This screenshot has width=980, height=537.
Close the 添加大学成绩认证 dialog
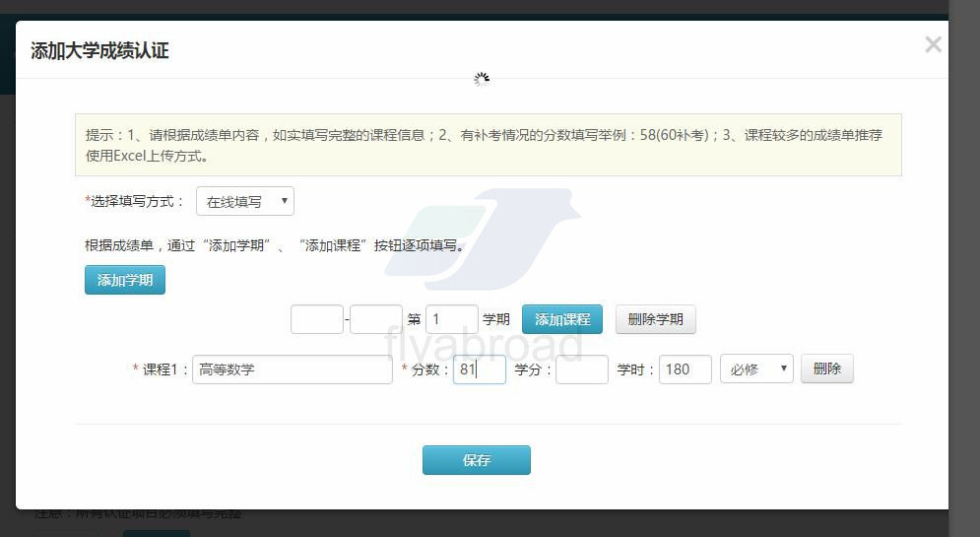tap(933, 44)
